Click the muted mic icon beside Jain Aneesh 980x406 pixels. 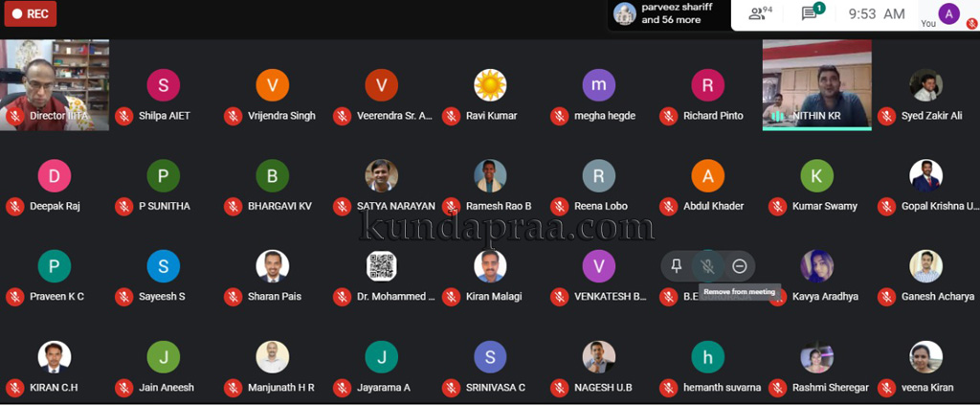123,388
